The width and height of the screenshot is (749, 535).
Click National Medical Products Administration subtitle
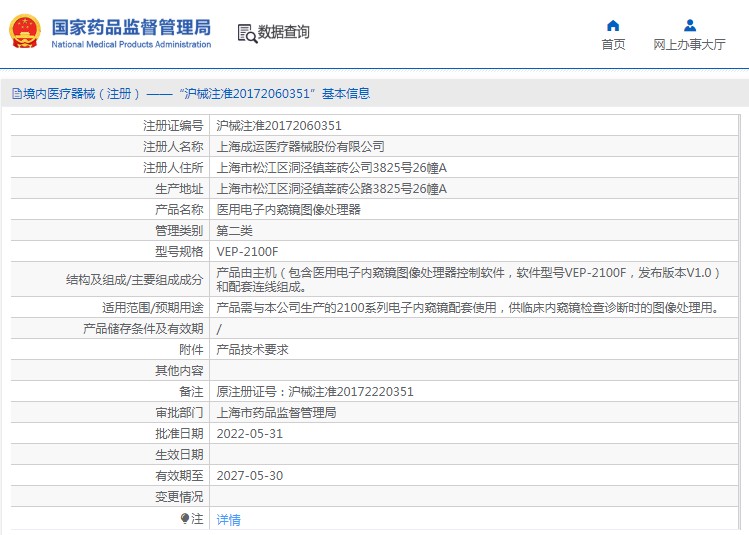131,44
